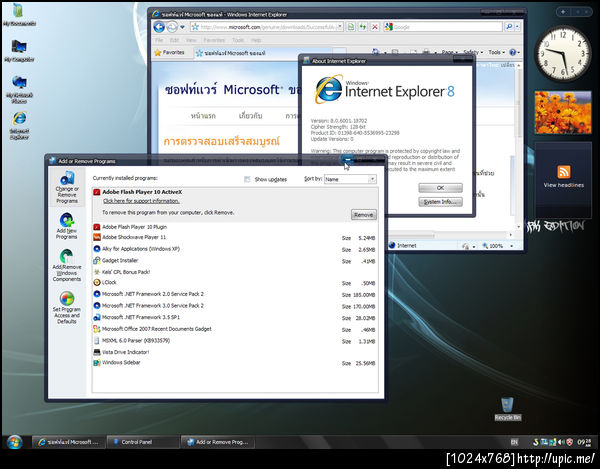Click the green Refresh icon in IE
600x469 pixels.
[x=363, y=27]
